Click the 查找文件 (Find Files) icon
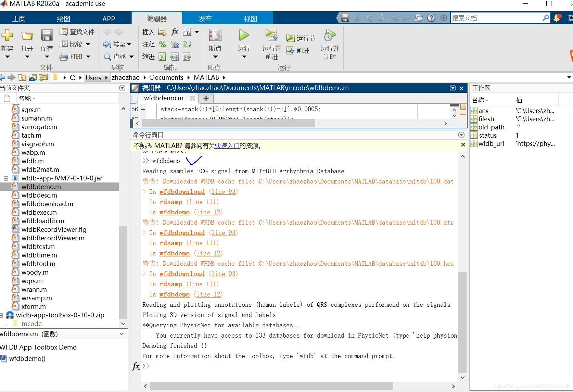The image size is (573, 392). click(x=63, y=31)
